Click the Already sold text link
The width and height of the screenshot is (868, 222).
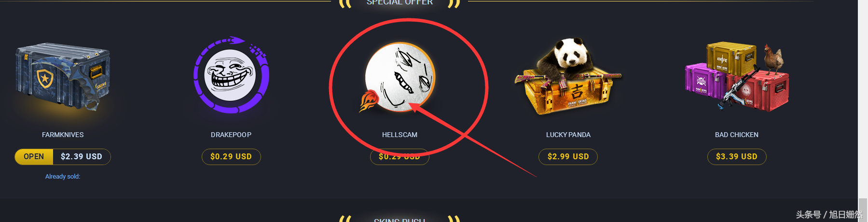click(63, 177)
